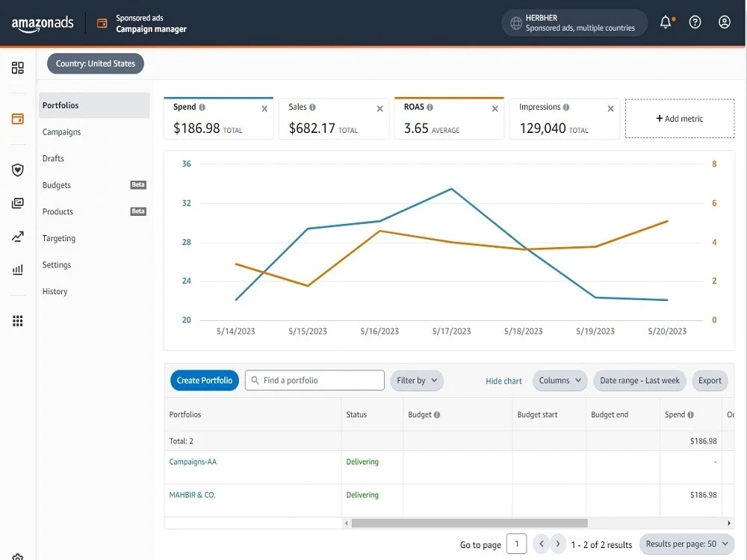
Task: Click $186.98 spend in MAHBIR & CO. row
Action: (x=703, y=495)
